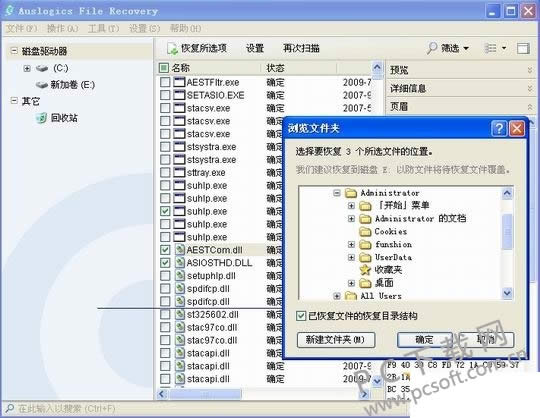
Task: Click the 新建文件夹(M) button
Action: pyautogui.click(x=336, y=340)
